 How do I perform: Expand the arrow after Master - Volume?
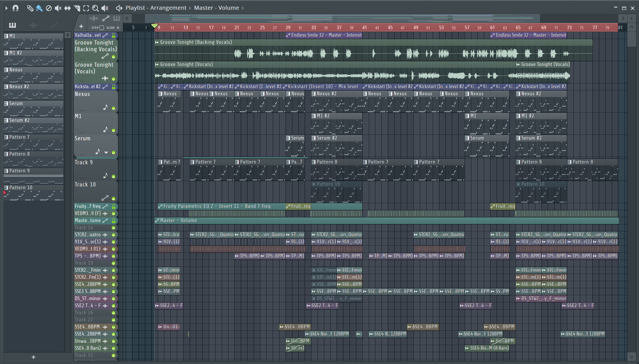(243, 8)
